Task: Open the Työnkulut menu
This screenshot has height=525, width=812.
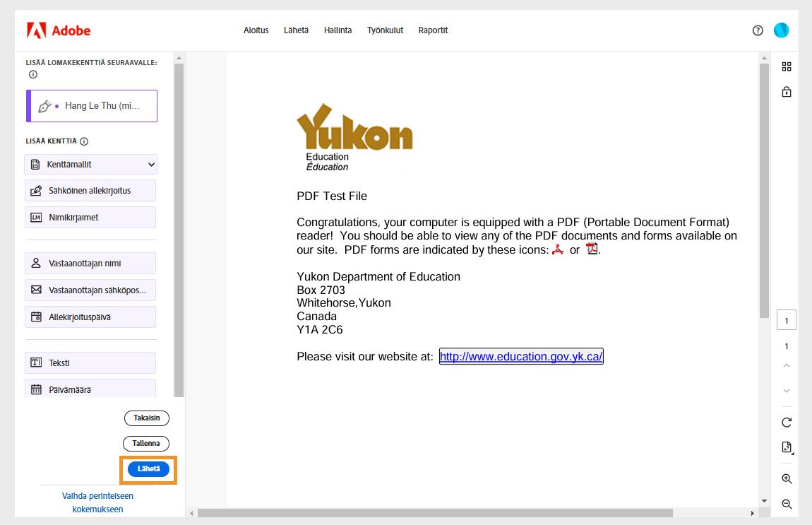Action: click(x=385, y=30)
